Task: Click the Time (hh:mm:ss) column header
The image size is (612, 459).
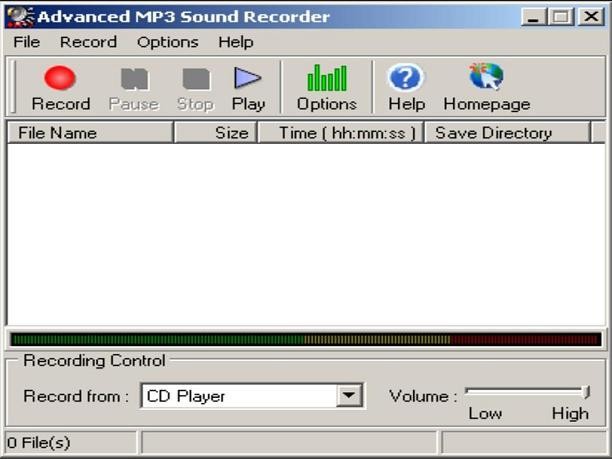Action: click(x=341, y=133)
